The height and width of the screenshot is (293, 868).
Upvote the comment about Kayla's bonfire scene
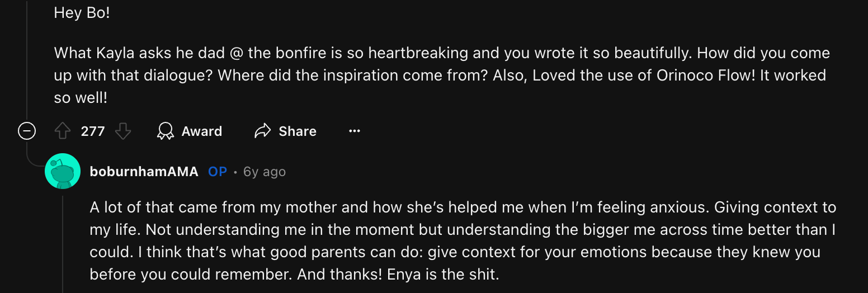tap(63, 131)
